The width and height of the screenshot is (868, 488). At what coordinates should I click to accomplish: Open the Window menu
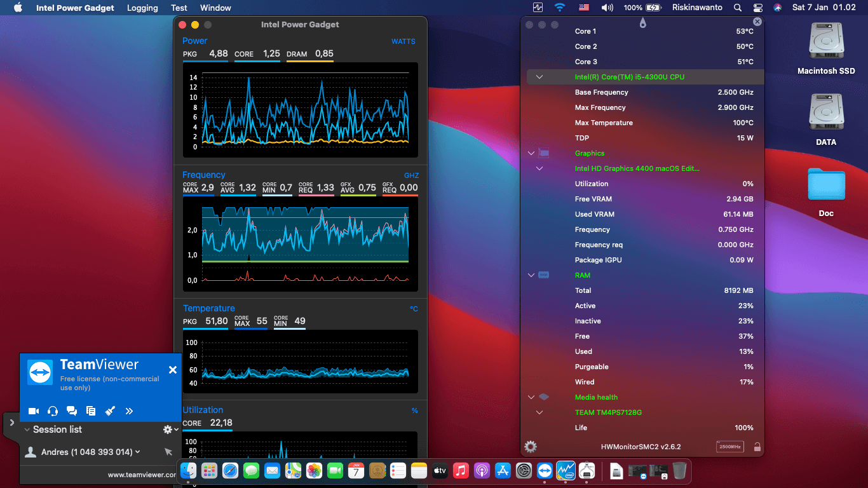click(215, 8)
